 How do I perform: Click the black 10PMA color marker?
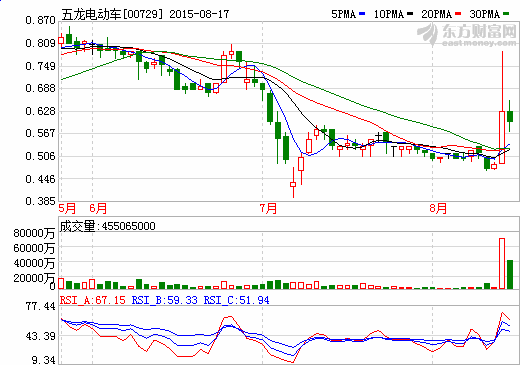coord(410,14)
